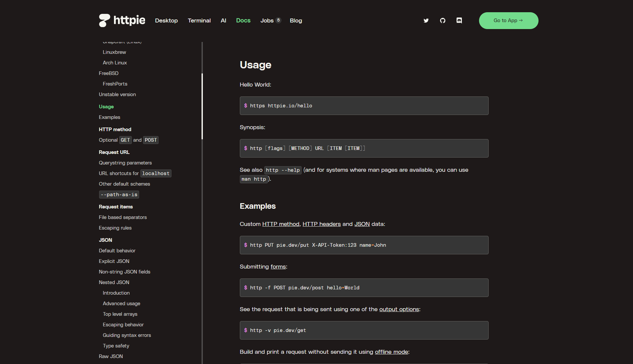Follow the HTTP headers link
This screenshot has width=633, height=364.
[321, 224]
